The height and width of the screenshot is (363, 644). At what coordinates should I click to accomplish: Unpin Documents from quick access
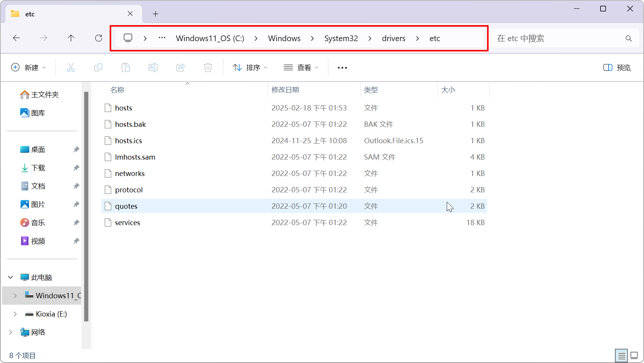click(76, 186)
